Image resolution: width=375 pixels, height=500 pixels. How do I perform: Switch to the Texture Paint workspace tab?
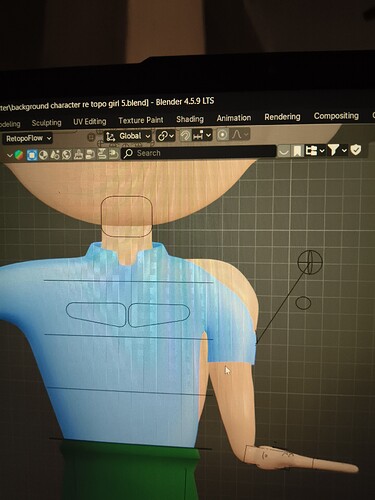(141, 120)
